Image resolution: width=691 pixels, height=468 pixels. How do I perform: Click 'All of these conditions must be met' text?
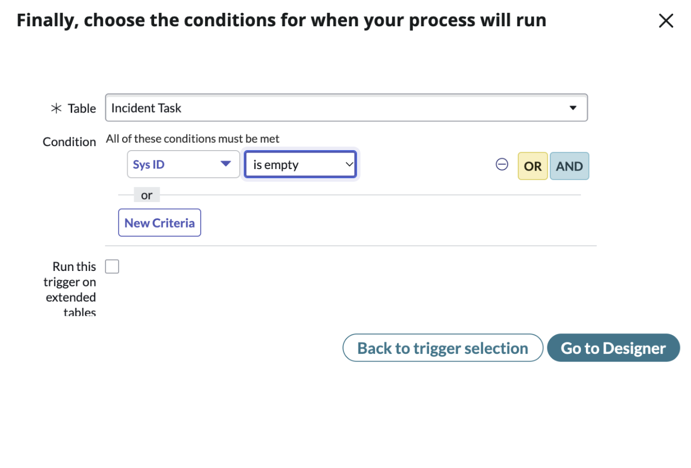[x=193, y=139]
